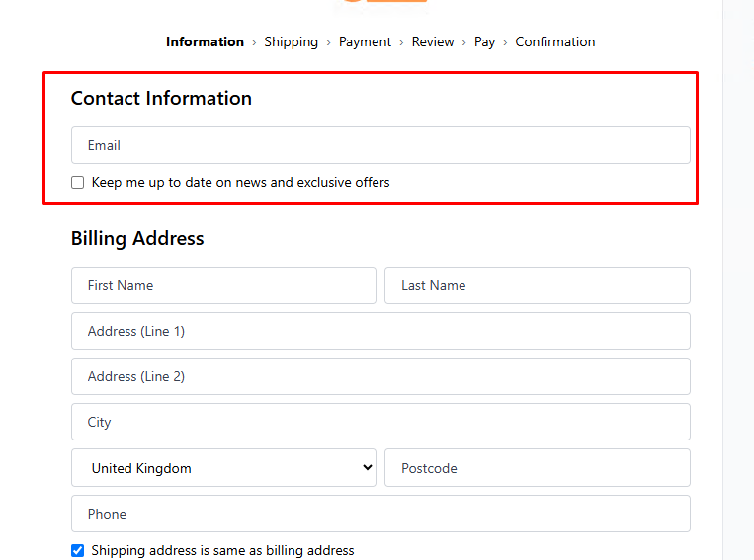The height and width of the screenshot is (560, 754).
Task: Select the Information breadcrumb step
Action: pyautogui.click(x=205, y=41)
